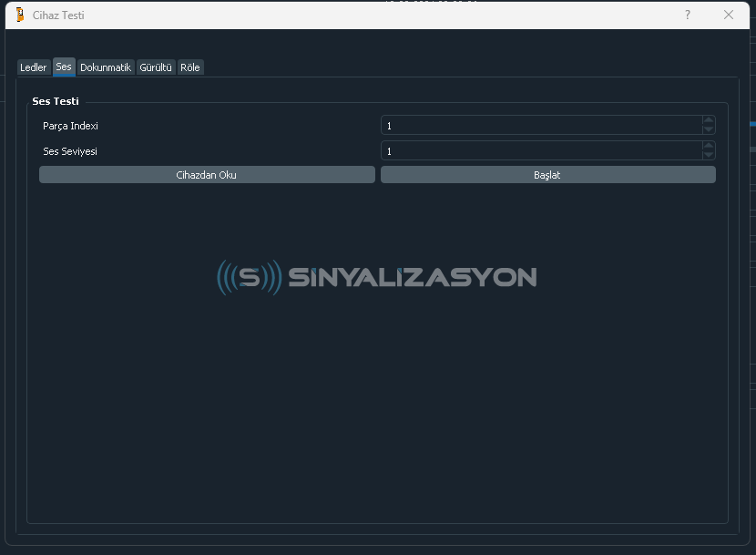Close the Cihaz Testi dialog
Image resolution: width=756 pixels, height=555 pixels.
[x=729, y=15]
